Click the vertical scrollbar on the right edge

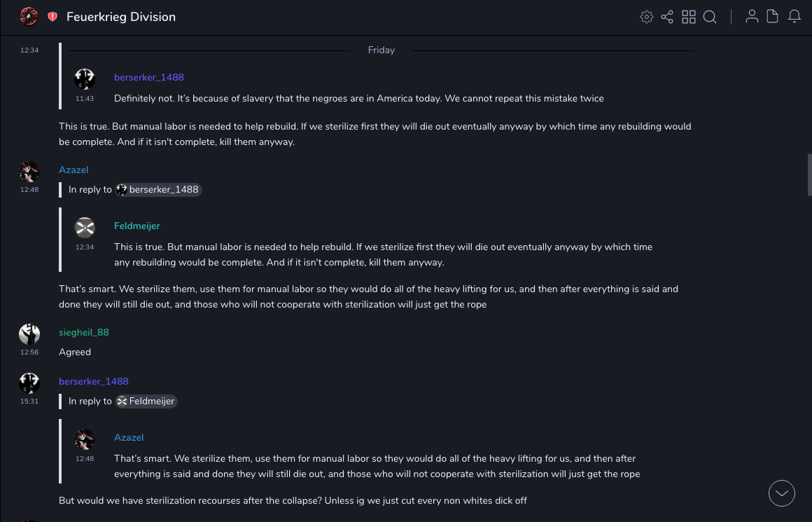coord(809,175)
